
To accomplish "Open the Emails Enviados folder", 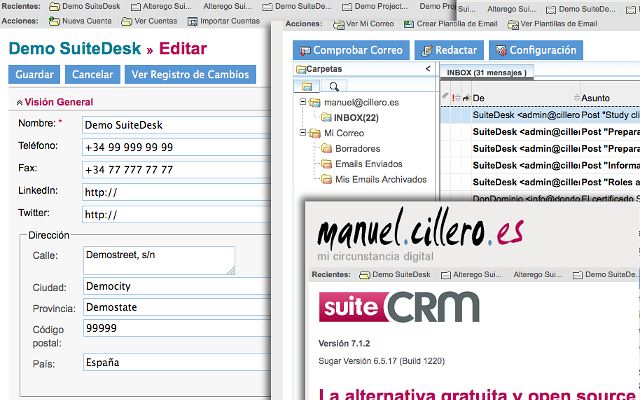I will 369,164.
